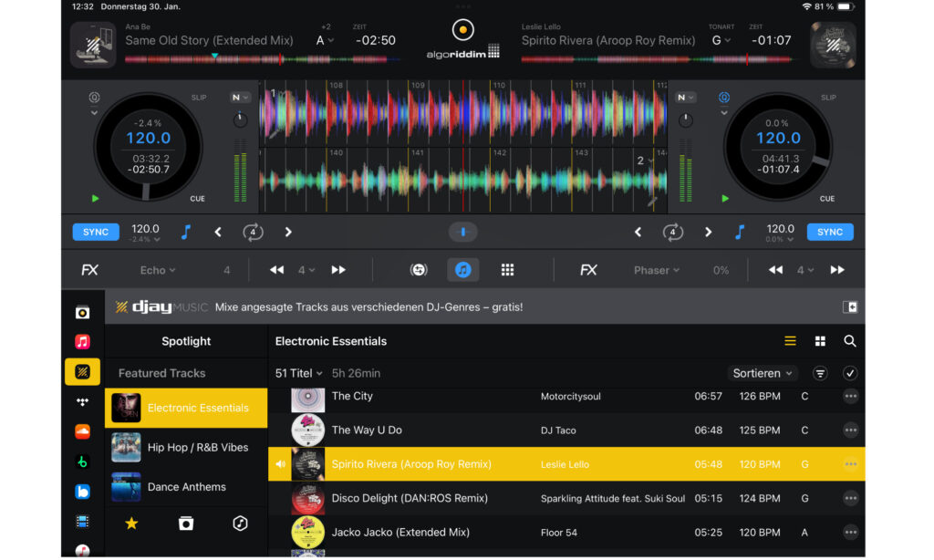Click left deck track overview waveform

pos(262,59)
